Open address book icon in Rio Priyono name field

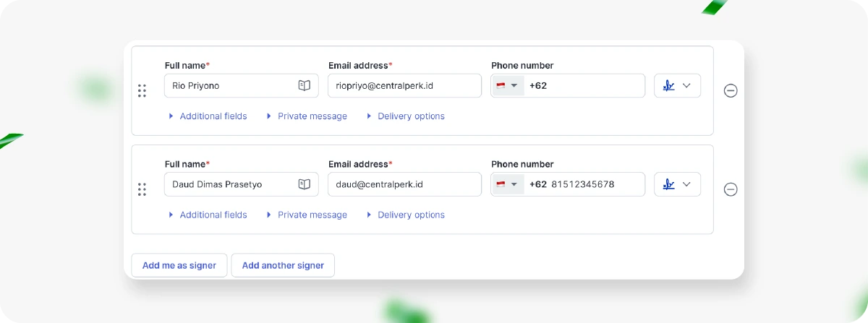(305, 85)
